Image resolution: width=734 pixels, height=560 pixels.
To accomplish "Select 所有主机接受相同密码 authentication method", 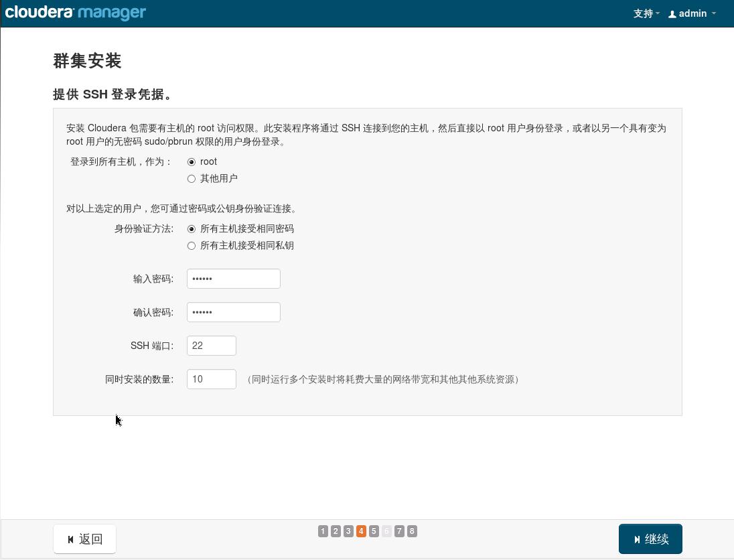I will [192, 228].
